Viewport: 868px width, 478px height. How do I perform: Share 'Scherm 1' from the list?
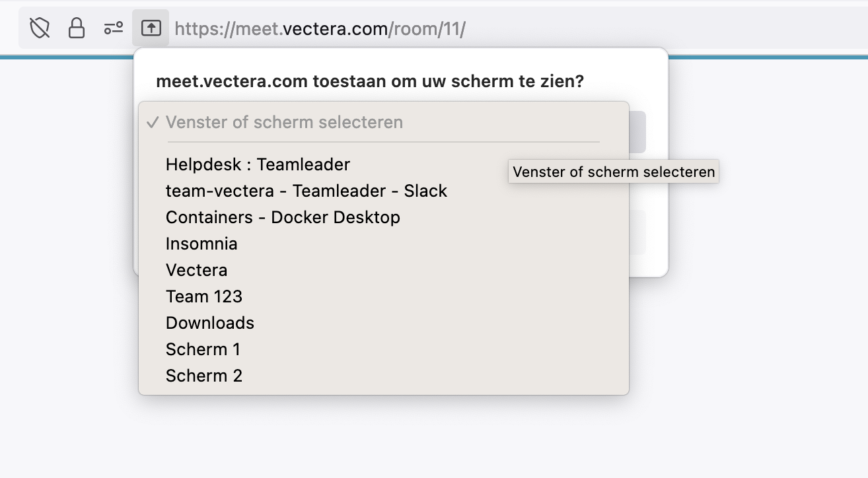click(383, 349)
